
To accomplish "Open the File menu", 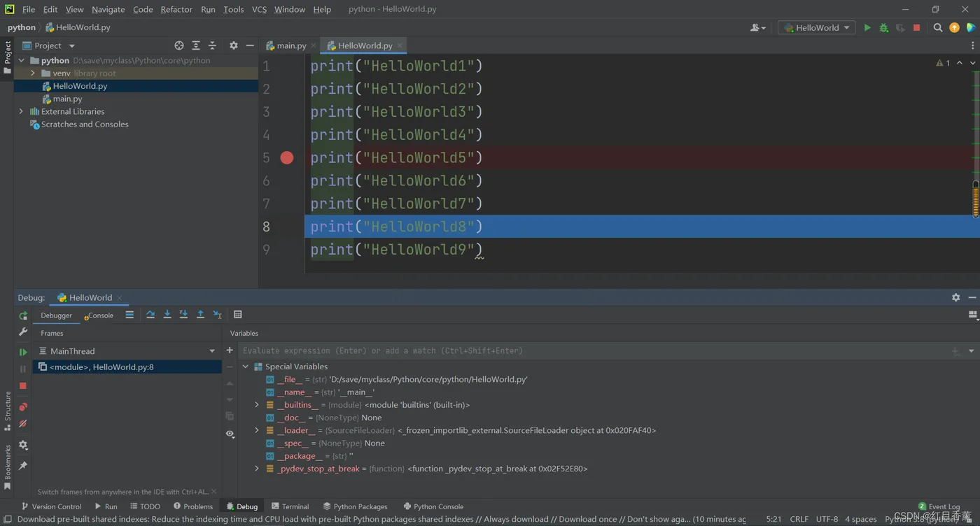I will (29, 9).
